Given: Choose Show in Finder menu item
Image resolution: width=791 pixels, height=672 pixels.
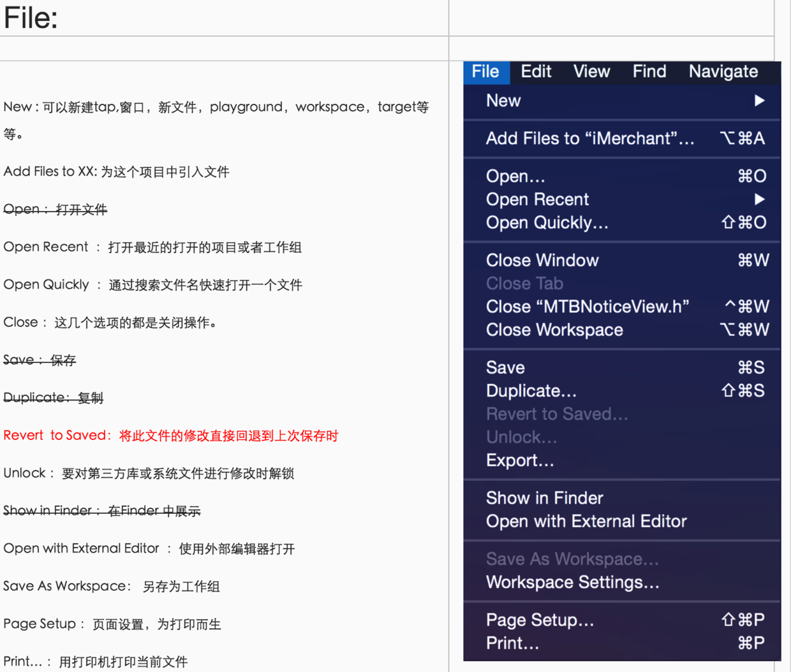Looking at the screenshot, I should tap(622, 498).
